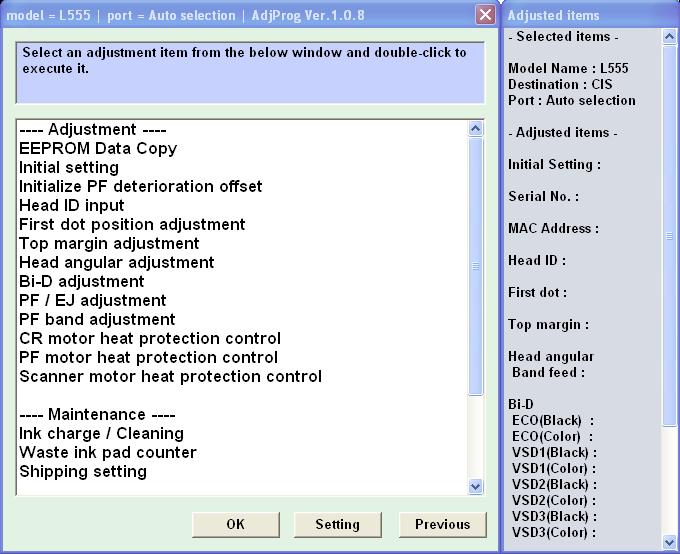Screen dimensions: 680x554
Task: Click VSD2(Black) label
Action: click(x=554, y=485)
